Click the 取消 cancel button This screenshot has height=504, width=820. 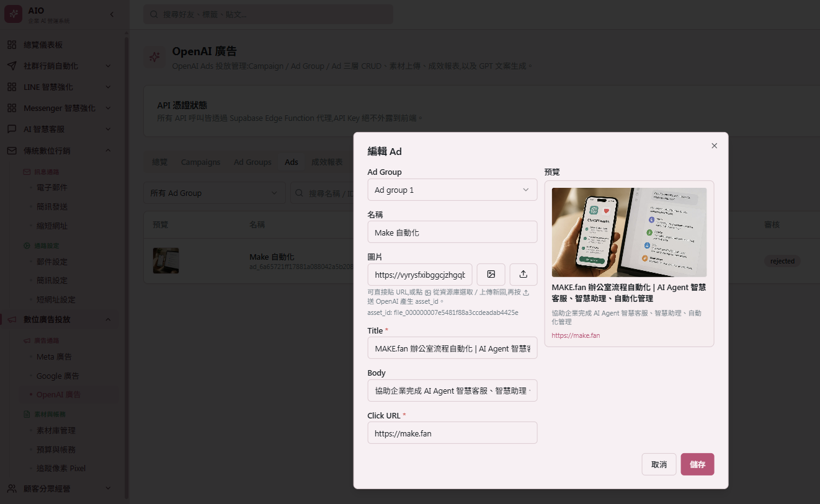(659, 464)
